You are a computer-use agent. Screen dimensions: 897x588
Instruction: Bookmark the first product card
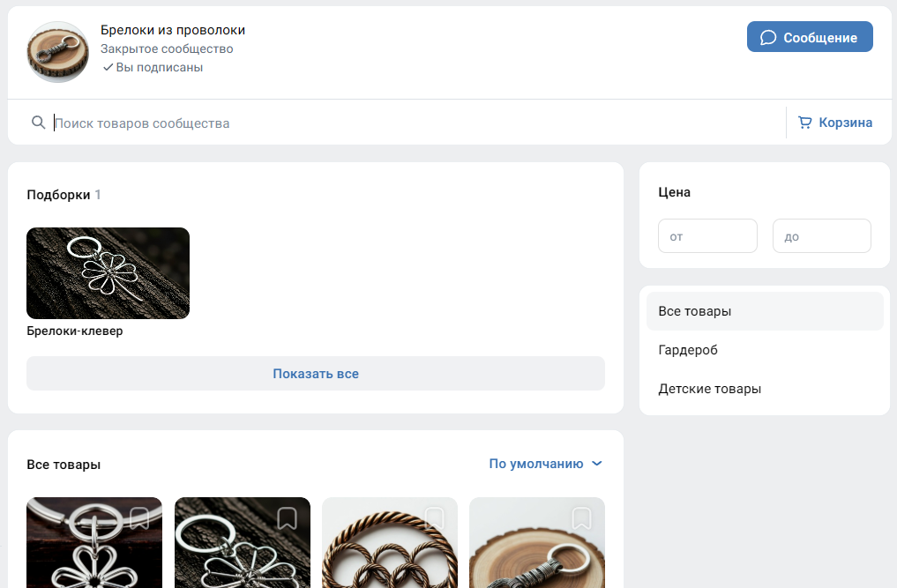(139, 517)
